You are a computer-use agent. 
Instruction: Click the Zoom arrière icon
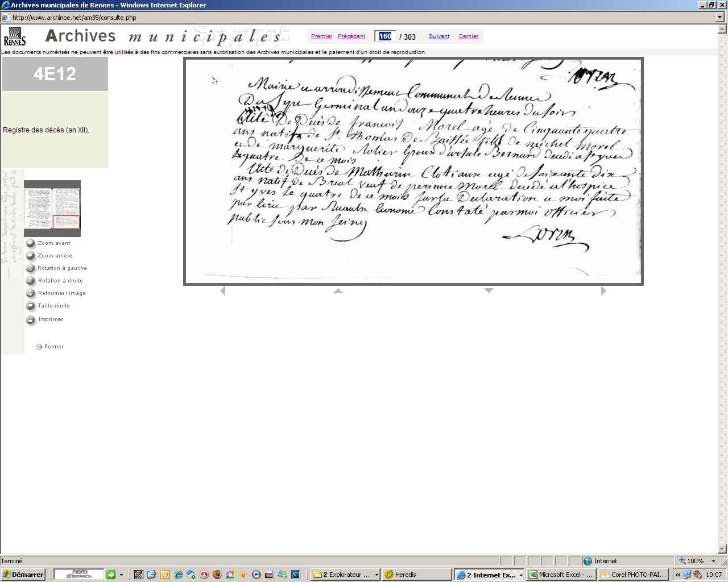coord(31,256)
